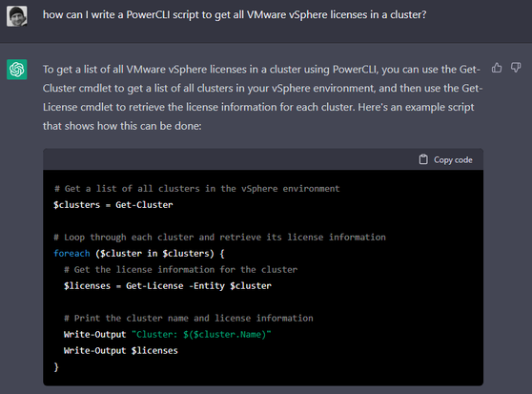
Task: Click the user profile avatar
Action: click(x=16, y=16)
